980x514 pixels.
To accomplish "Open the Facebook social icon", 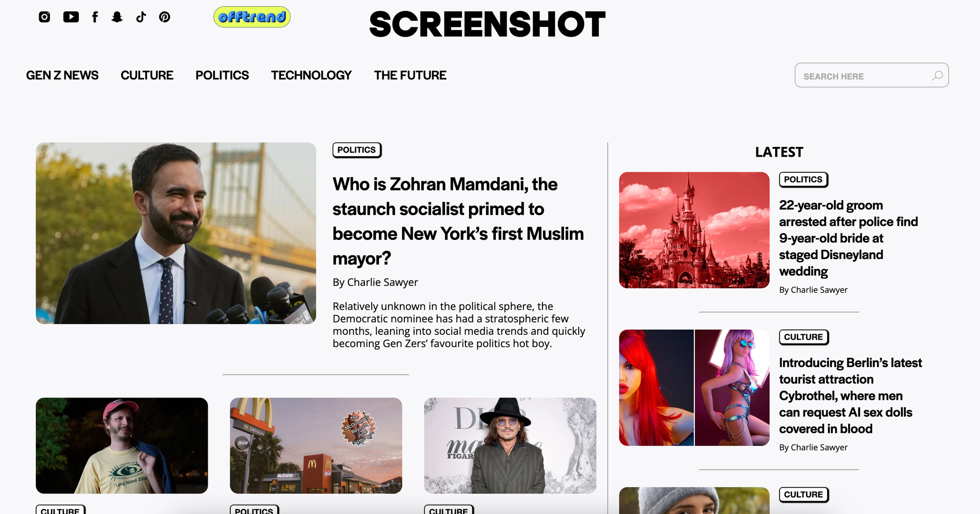I will point(95,17).
